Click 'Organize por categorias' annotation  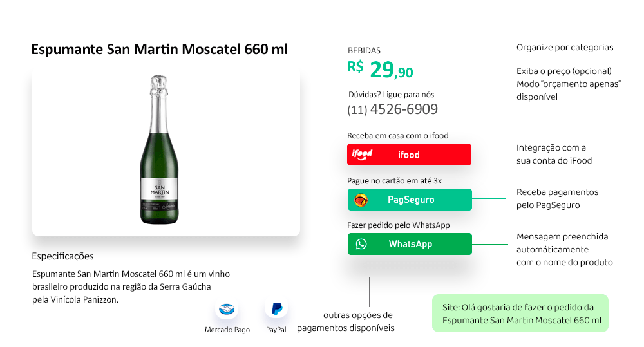565,48
